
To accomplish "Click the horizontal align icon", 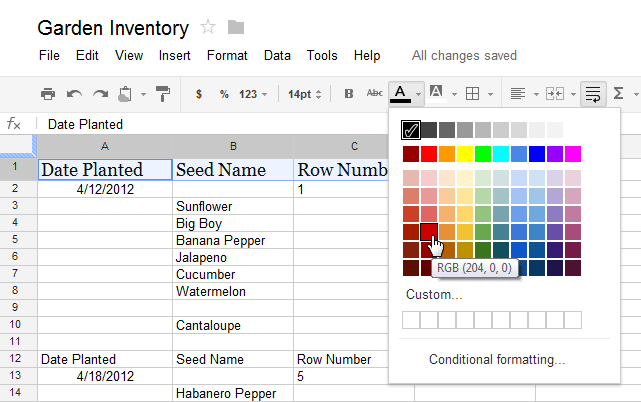I will coord(518,94).
